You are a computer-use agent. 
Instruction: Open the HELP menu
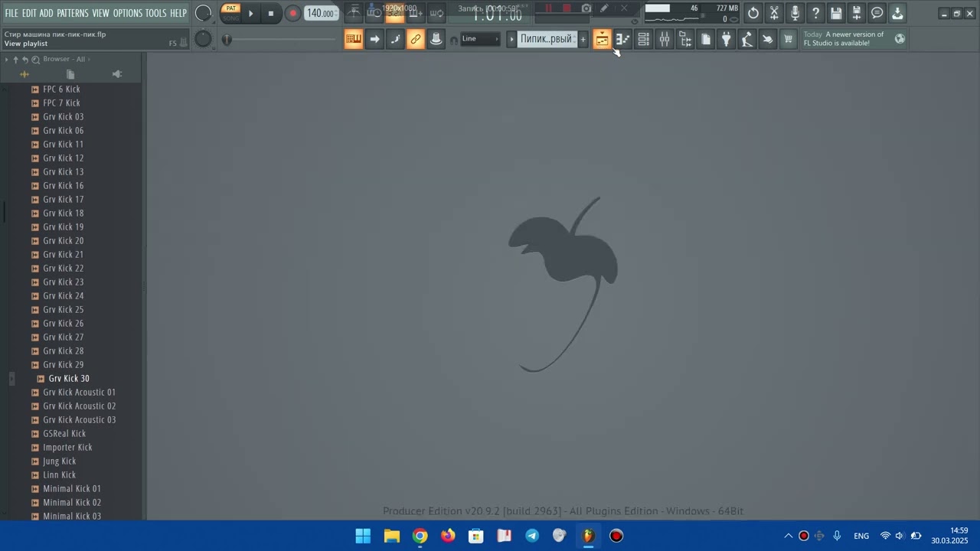point(178,13)
